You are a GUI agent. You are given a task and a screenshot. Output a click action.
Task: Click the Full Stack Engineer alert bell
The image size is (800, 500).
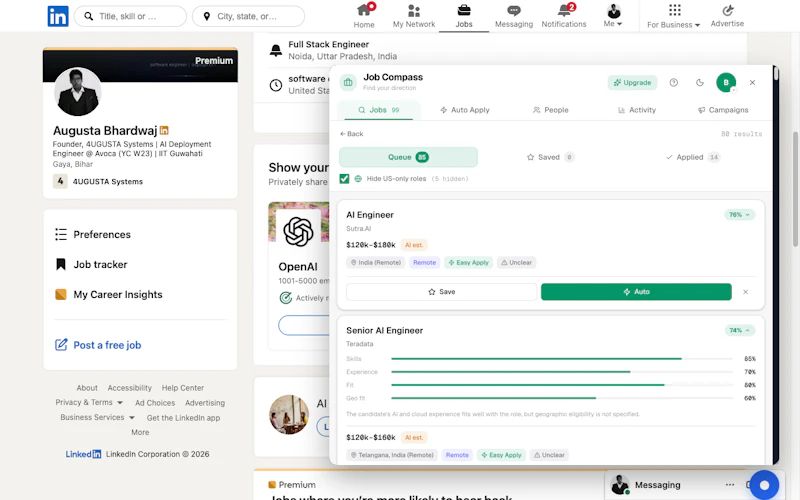click(x=276, y=50)
